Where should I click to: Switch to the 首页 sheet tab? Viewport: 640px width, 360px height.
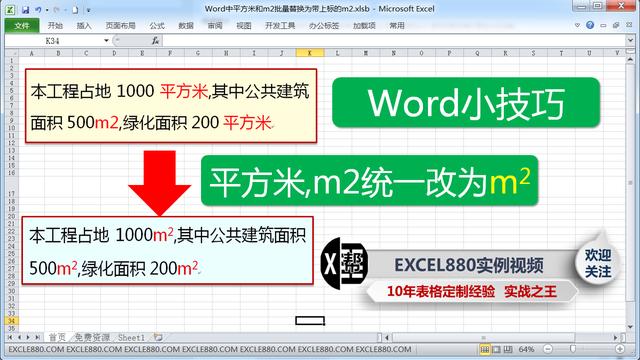57,338
